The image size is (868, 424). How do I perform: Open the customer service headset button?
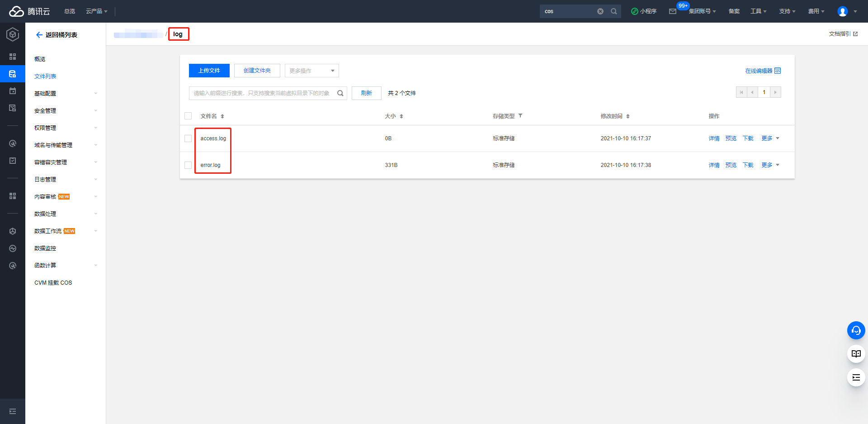click(x=856, y=330)
